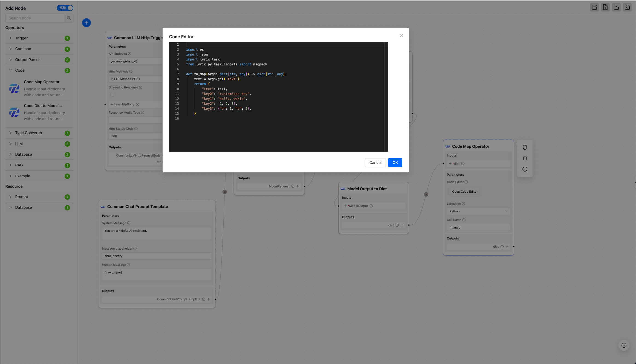
Task: Click the copy icon beside Code Map Operator
Action: point(525,147)
